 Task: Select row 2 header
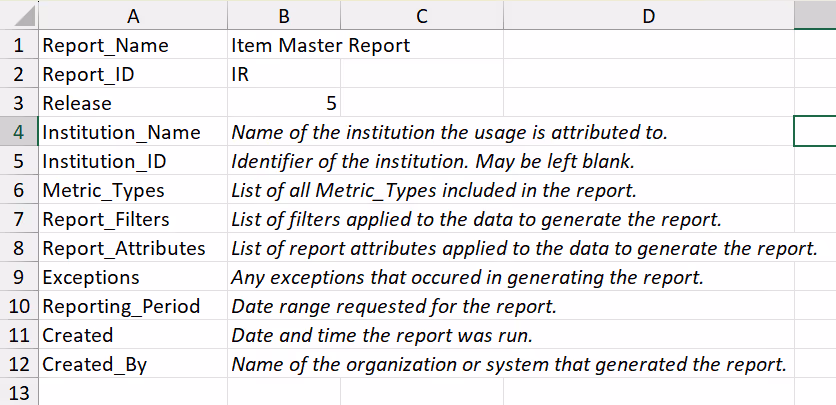(x=19, y=74)
